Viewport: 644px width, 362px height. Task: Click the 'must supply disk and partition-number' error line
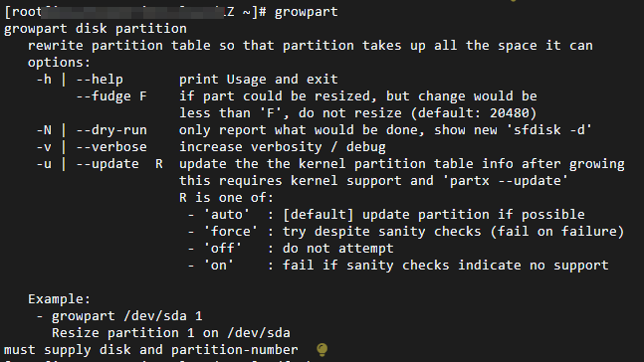point(150,350)
